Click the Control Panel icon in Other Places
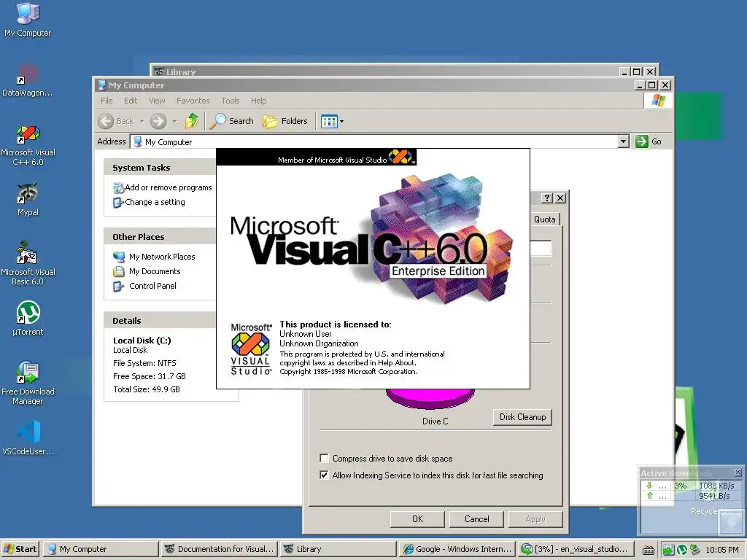The width and height of the screenshot is (747, 560). (x=119, y=286)
